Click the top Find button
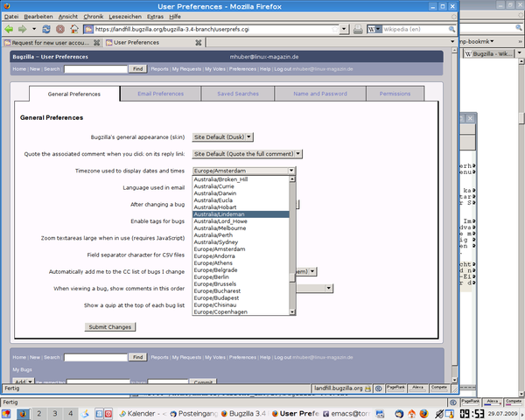Screen dimensions: 525x420 137,69
